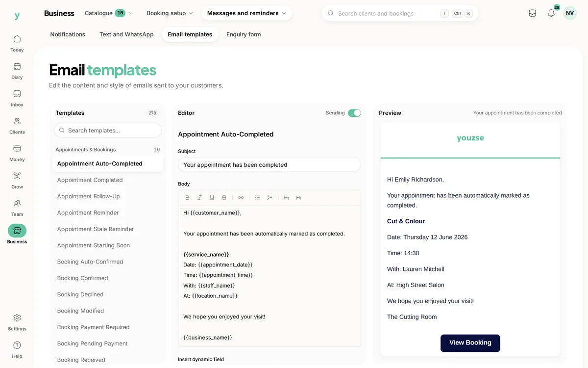Click into the email body editor

(269, 276)
